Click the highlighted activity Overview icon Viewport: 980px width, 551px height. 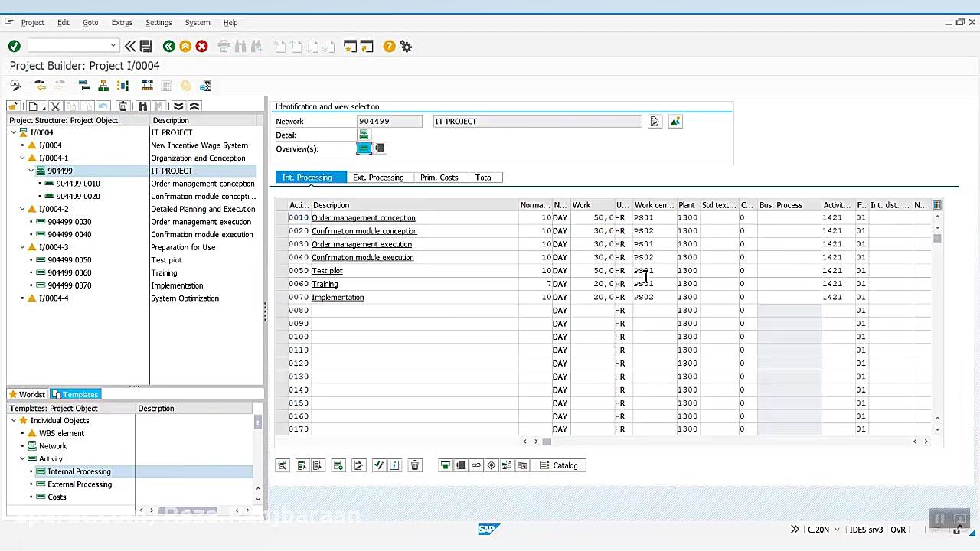tap(364, 148)
